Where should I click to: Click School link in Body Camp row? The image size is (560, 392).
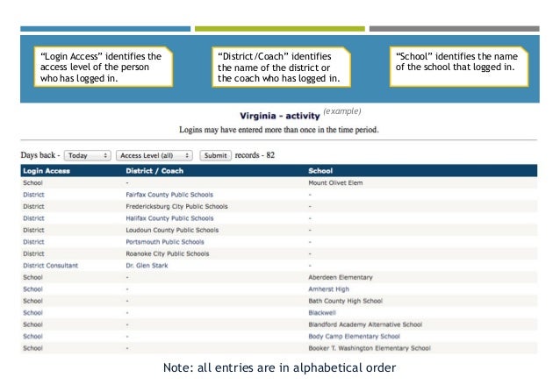click(32, 337)
